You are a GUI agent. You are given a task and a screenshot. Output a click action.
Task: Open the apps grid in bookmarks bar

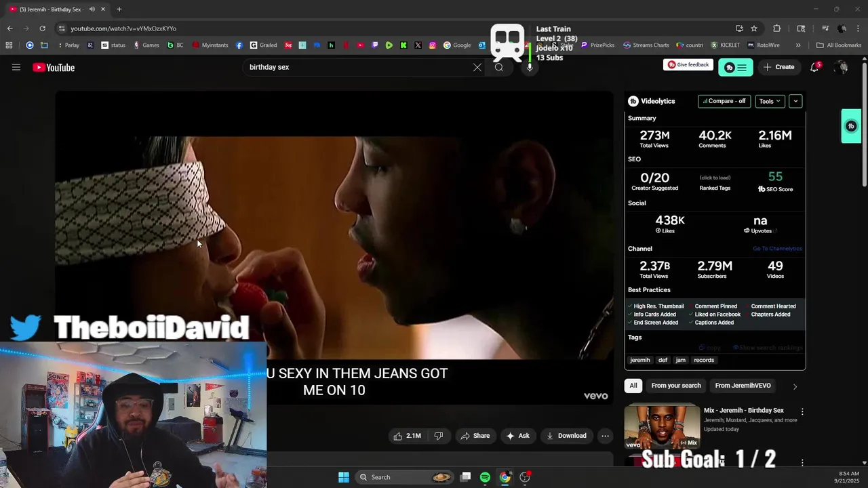point(9,45)
